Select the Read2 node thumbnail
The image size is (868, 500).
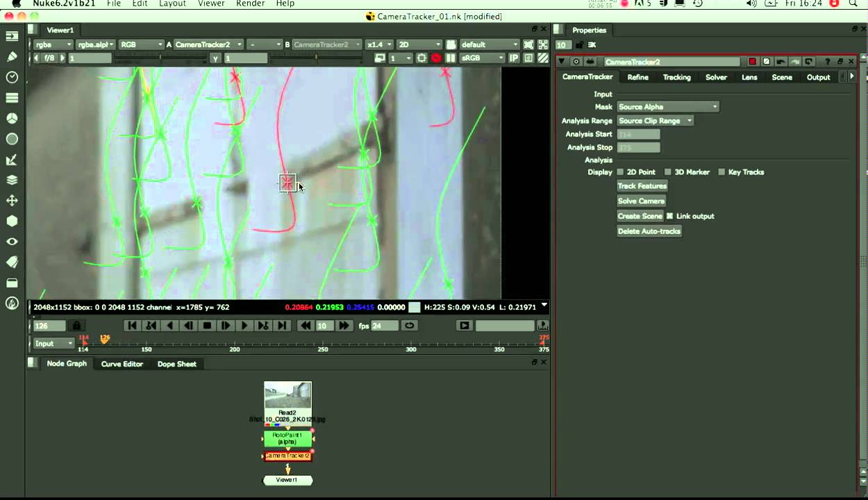tap(287, 395)
